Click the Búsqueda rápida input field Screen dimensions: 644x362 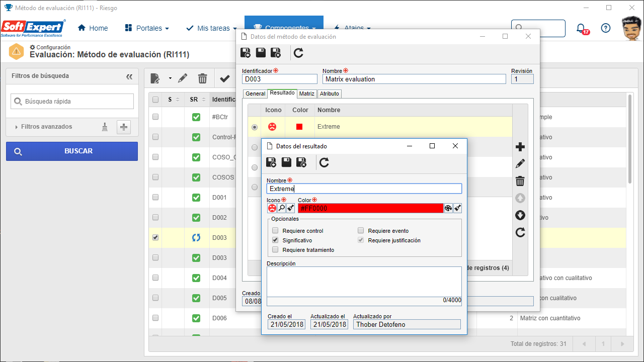click(72, 101)
